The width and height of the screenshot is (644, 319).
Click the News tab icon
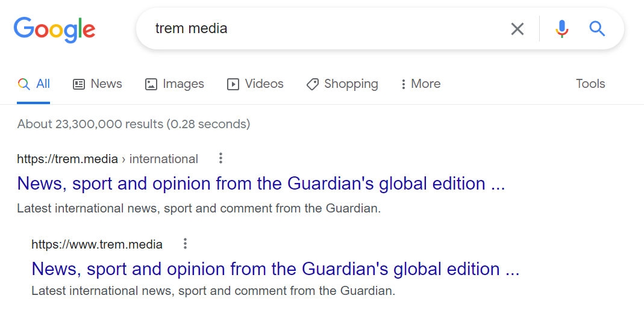pyautogui.click(x=79, y=84)
